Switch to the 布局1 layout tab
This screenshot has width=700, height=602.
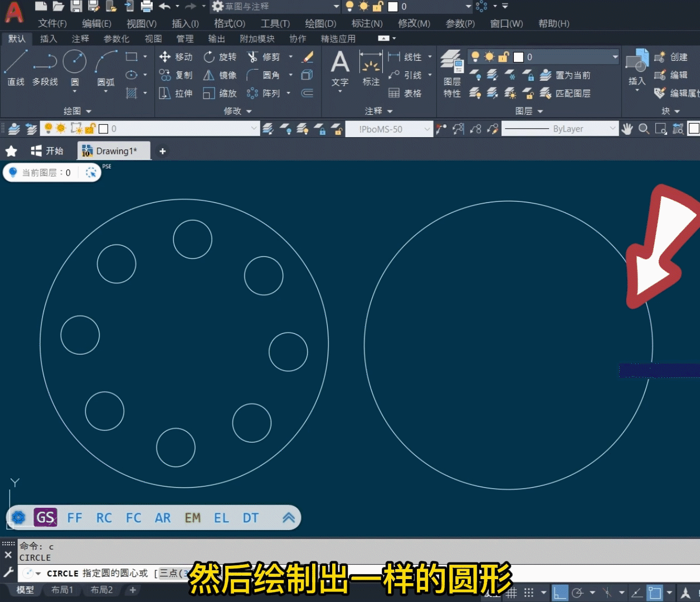[x=61, y=589]
